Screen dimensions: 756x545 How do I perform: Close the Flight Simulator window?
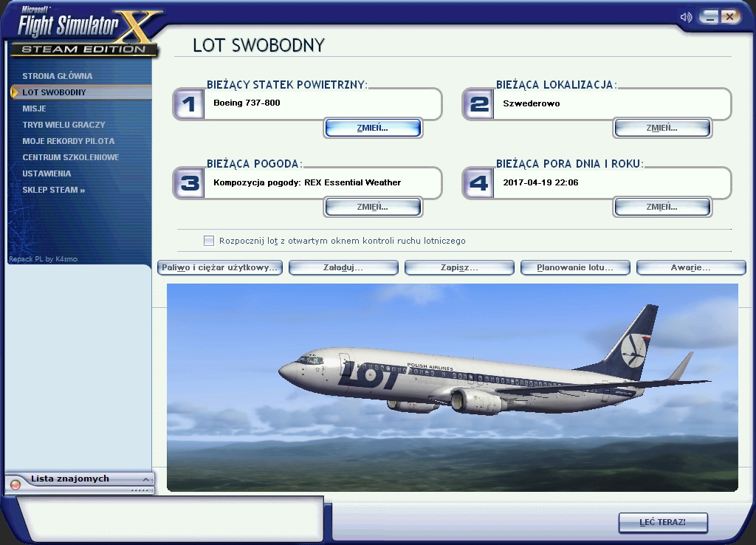pos(730,17)
